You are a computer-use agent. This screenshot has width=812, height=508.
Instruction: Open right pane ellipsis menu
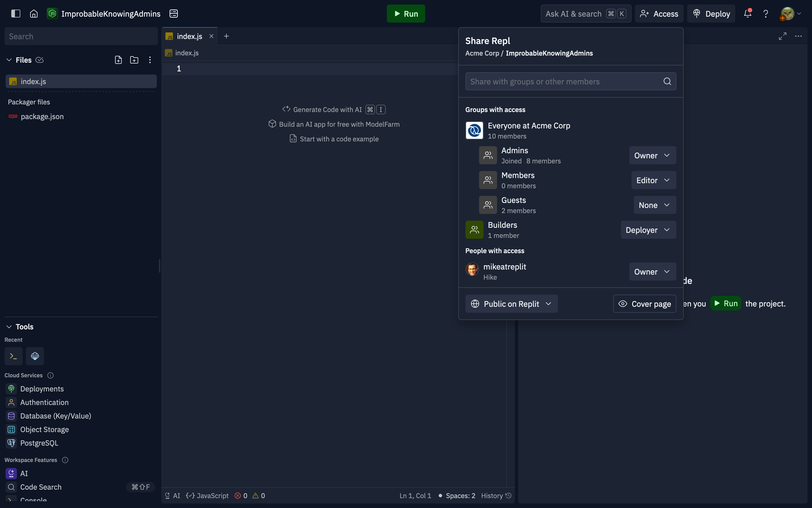click(x=798, y=36)
